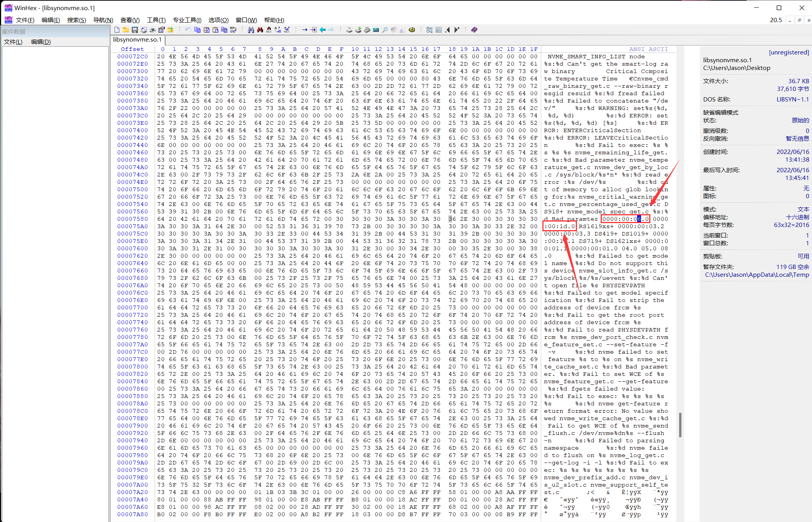This screenshot has width=812, height=522.
Task: Click the temp folder path link
Action: pos(756,275)
